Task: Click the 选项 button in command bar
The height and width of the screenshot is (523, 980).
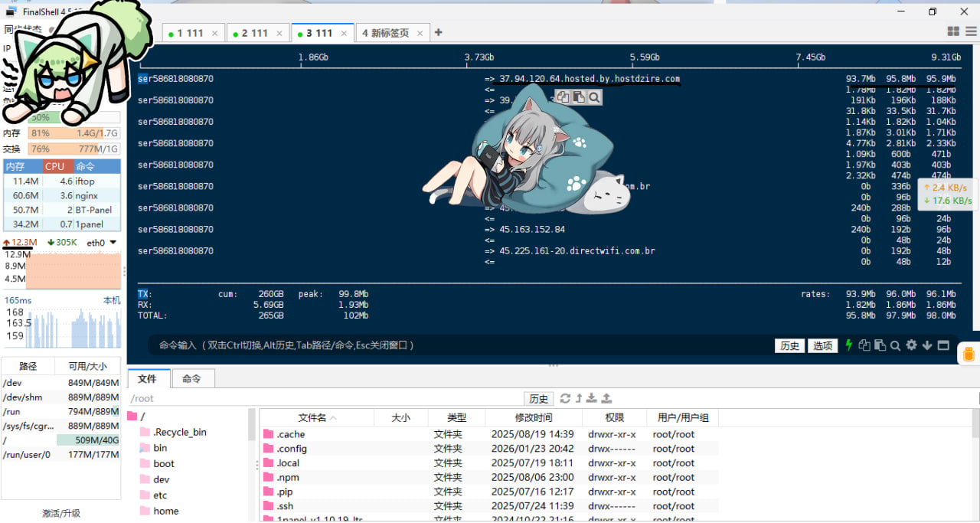Action: 822,345
